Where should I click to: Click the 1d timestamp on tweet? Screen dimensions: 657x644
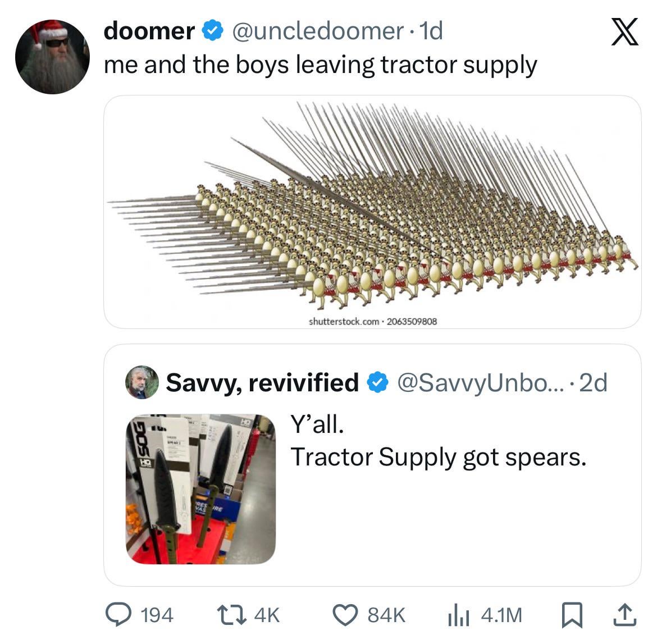[x=431, y=31]
